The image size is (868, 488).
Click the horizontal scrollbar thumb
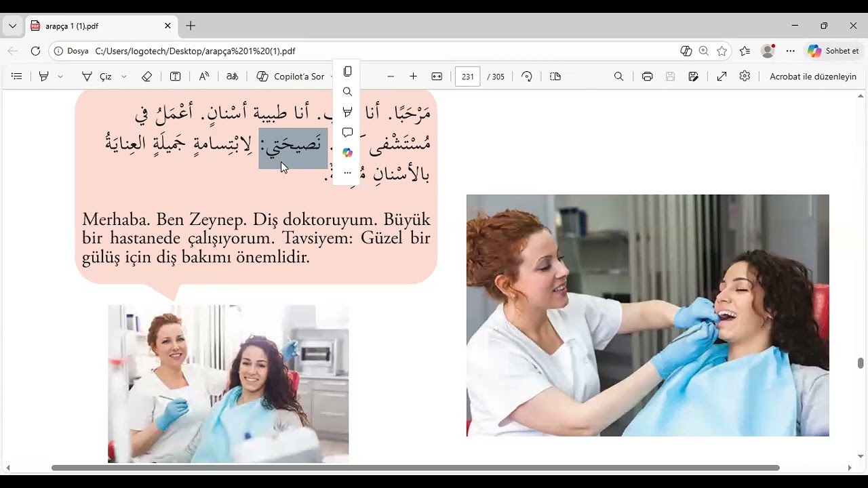coord(415,468)
